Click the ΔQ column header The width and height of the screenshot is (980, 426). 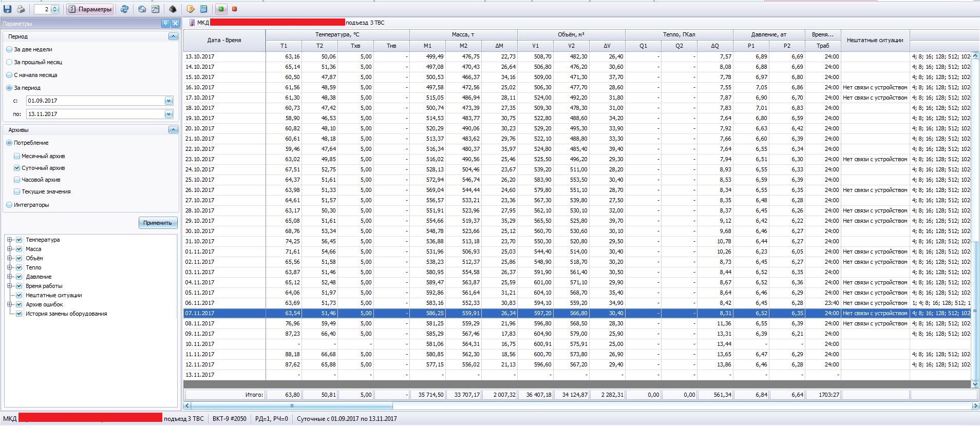pyautogui.click(x=715, y=46)
